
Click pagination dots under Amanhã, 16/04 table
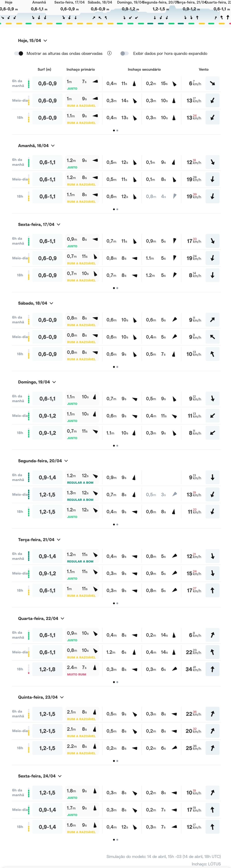pyautogui.click(x=115, y=209)
